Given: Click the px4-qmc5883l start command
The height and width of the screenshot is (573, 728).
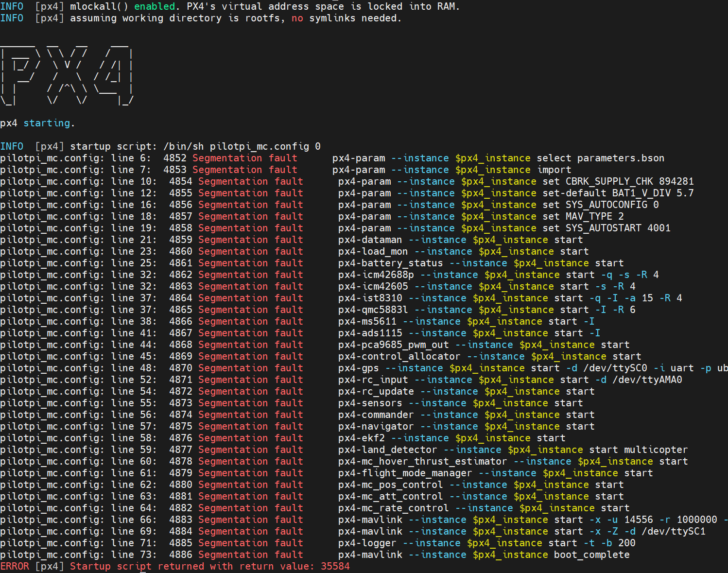Looking at the screenshot, I should [x=487, y=310].
